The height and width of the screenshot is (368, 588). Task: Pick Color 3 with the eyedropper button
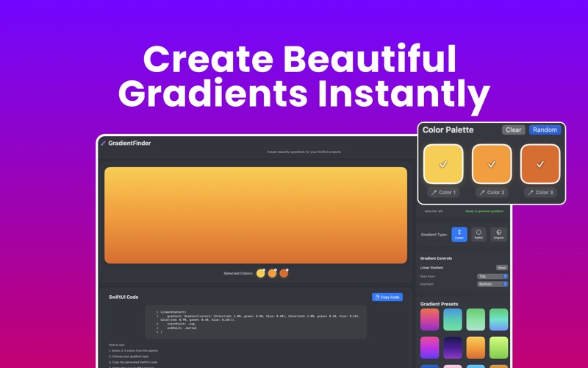tap(540, 192)
